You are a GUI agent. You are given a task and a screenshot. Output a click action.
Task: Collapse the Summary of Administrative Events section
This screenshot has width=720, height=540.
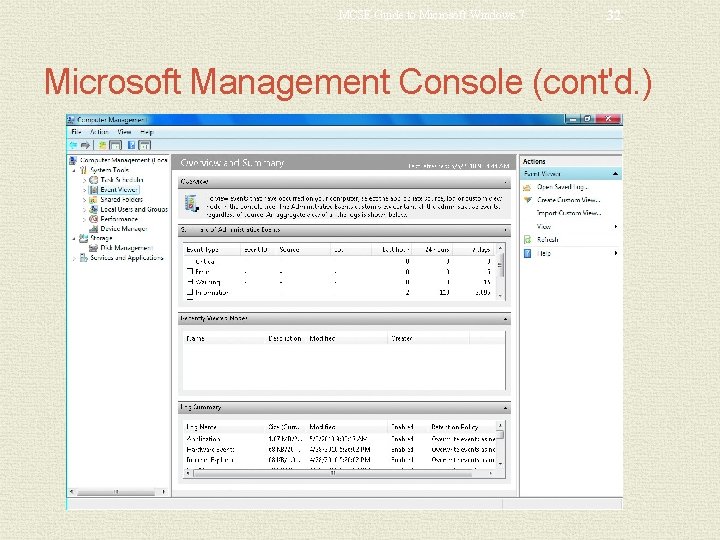[506, 230]
